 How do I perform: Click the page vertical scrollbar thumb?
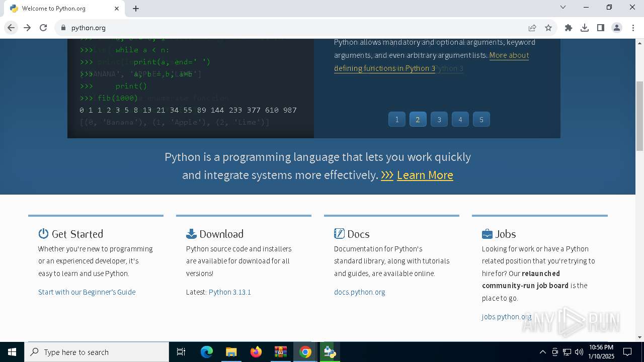pos(639,116)
